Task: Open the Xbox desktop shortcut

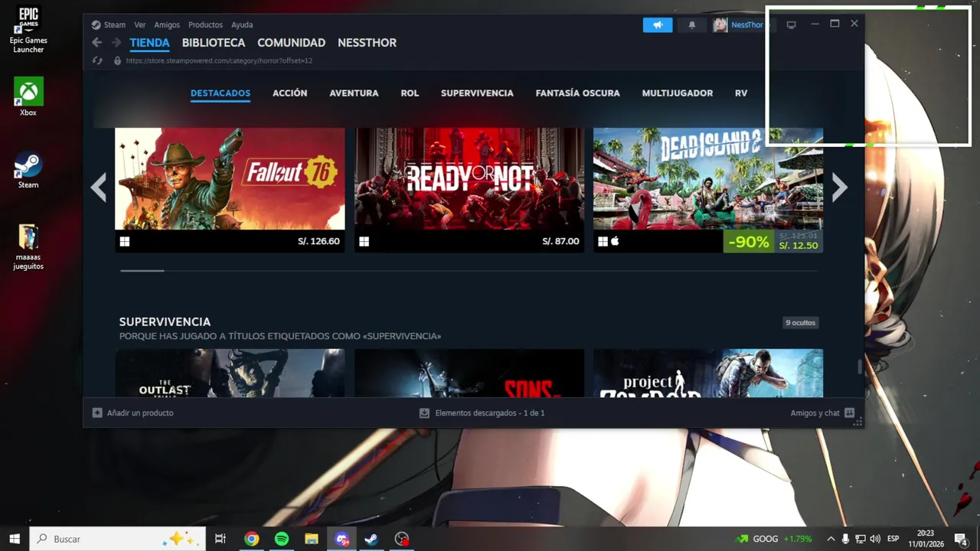Action: pyautogui.click(x=28, y=96)
